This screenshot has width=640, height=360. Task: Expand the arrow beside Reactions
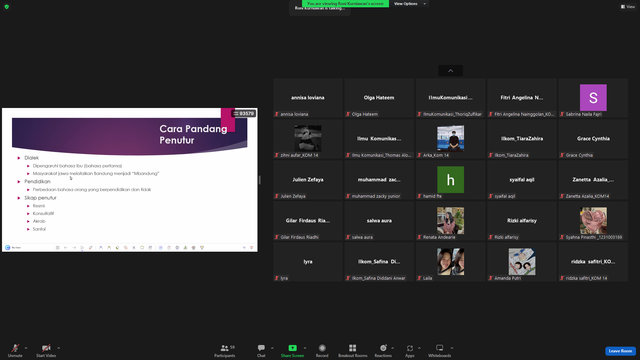pyautogui.click(x=393, y=348)
